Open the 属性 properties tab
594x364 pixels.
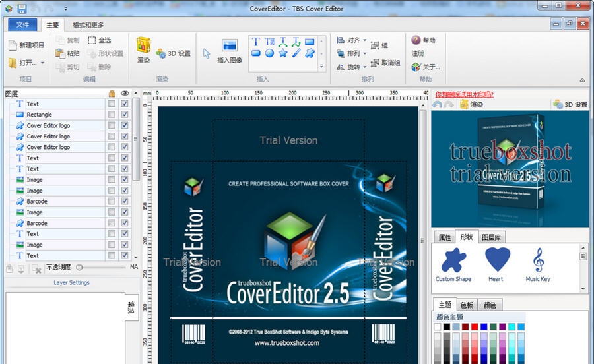click(445, 237)
